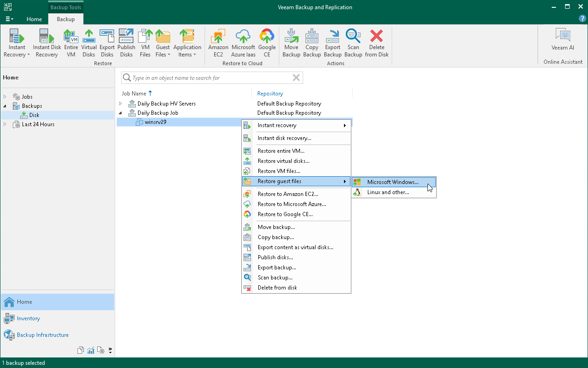Start Scan Backup from ribbon
This screenshot has height=368, width=588.
point(353,43)
